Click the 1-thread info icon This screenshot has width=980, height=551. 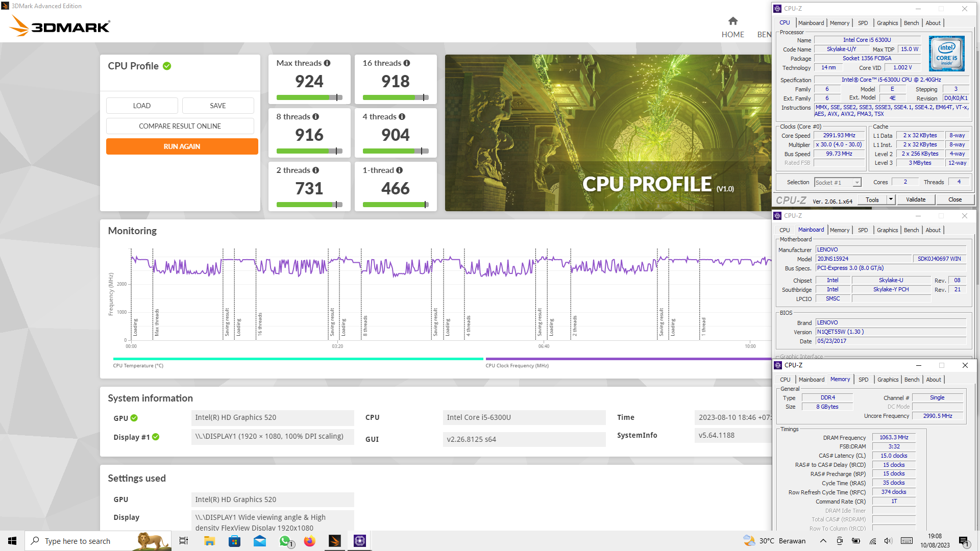(400, 170)
